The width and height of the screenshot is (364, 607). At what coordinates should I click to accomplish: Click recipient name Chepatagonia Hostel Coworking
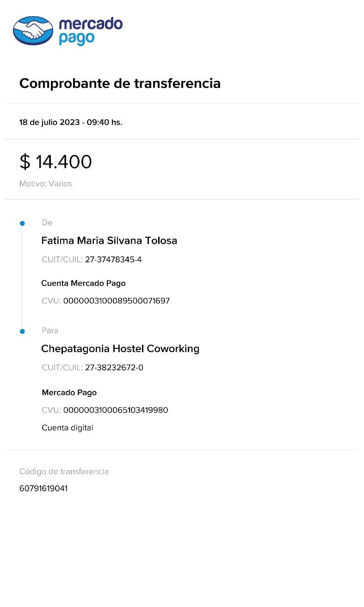pyautogui.click(x=120, y=349)
